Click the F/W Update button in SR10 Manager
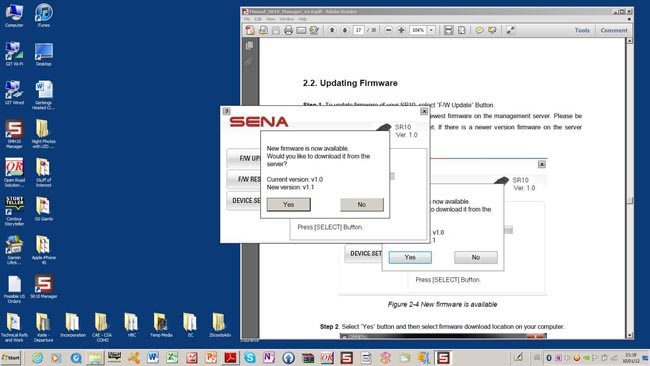 (x=244, y=158)
